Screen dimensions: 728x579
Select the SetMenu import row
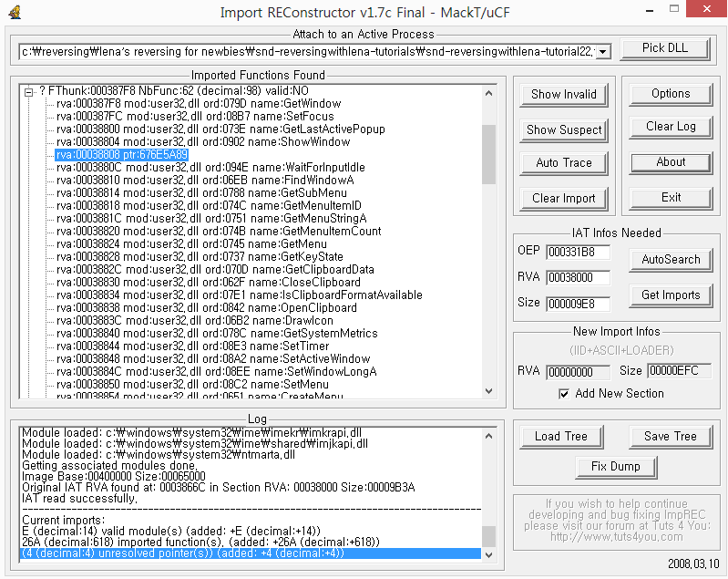[192, 385]
